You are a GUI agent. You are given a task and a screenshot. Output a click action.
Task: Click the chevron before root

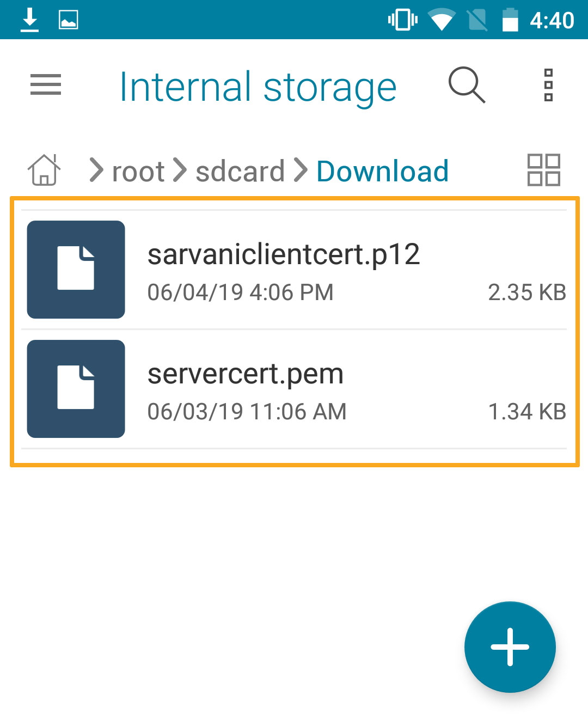96,170
